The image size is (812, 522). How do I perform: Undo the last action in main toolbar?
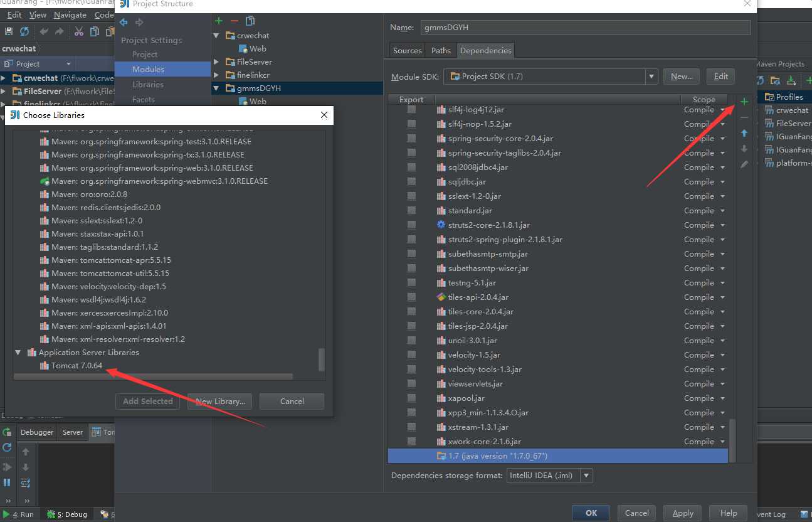[x=44, y=31]
